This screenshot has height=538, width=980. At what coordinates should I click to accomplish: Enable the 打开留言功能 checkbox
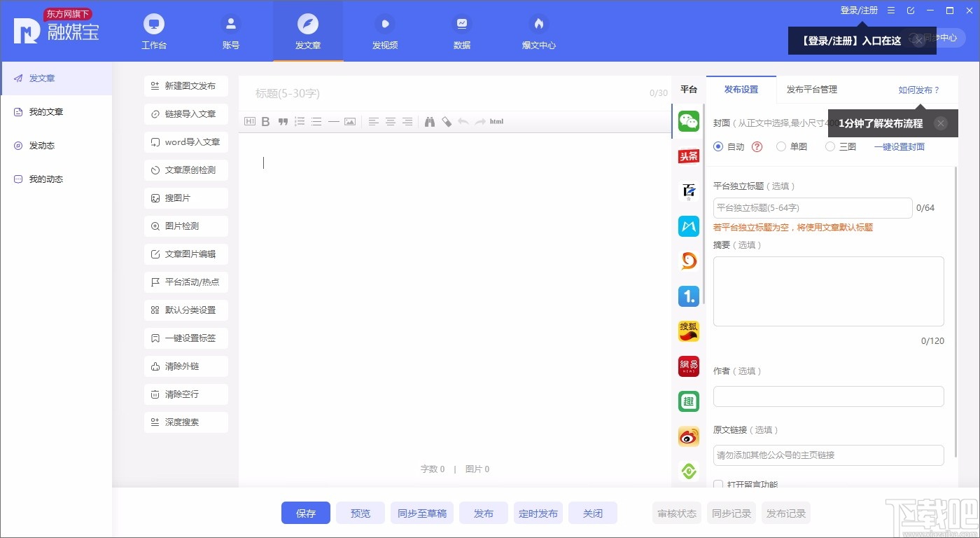coord(717,484)
